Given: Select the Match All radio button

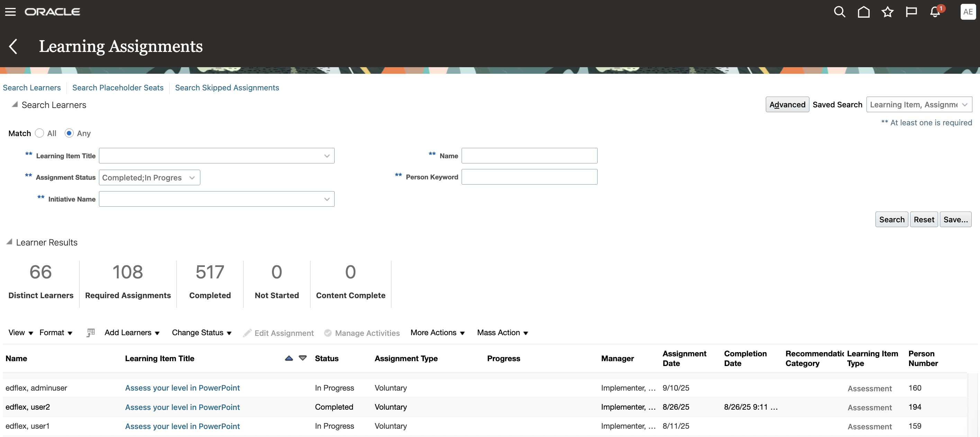Looking at the screenshot, I should tap(39, 133).
